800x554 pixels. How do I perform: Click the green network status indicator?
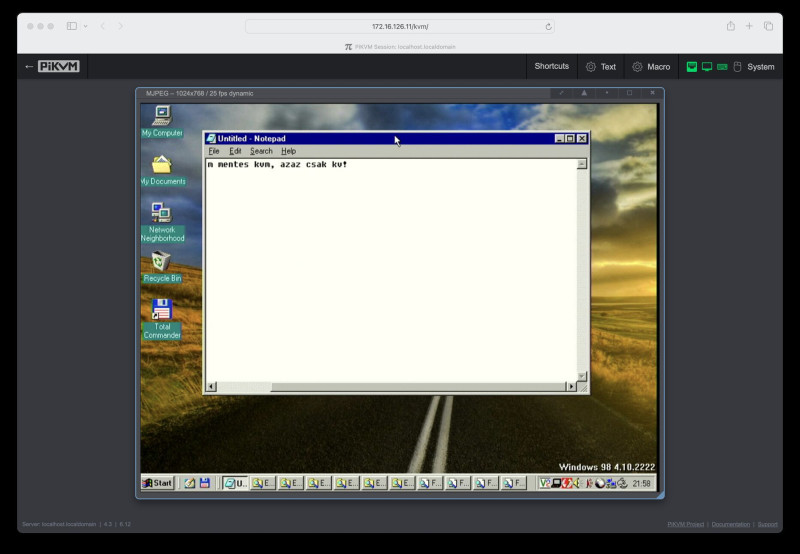coord(692,67)
